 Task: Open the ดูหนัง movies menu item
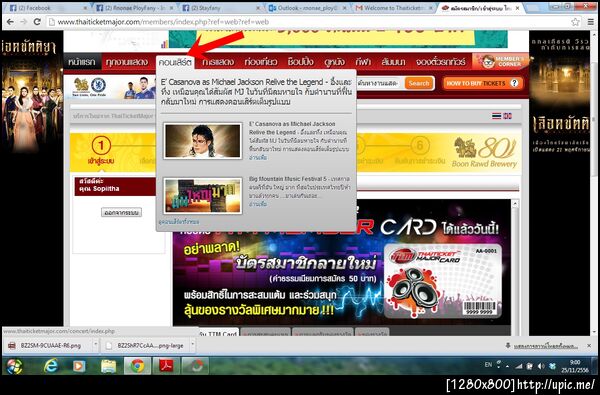pyautogui.click(x=334, y=62)
